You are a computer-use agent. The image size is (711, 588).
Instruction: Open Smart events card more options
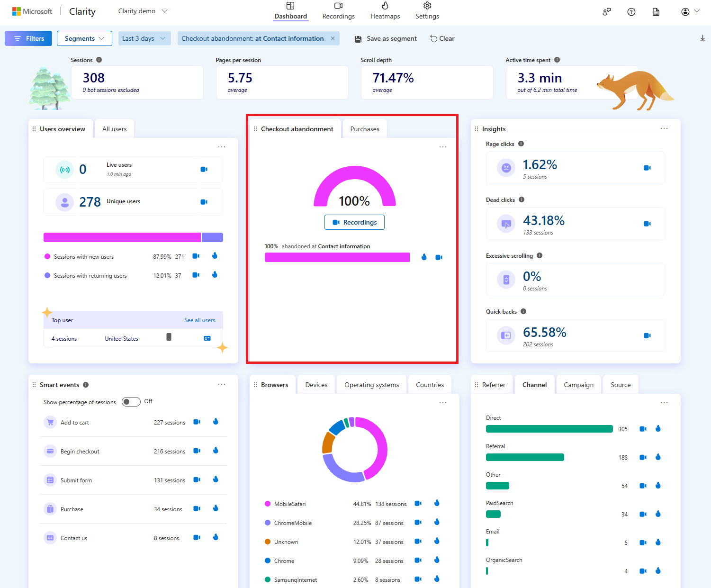pyautogui.click(x=222, y=384)
